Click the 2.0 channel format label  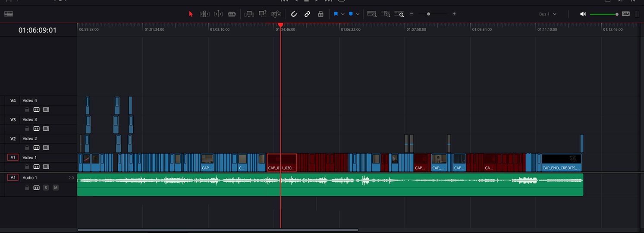[71, 177]
